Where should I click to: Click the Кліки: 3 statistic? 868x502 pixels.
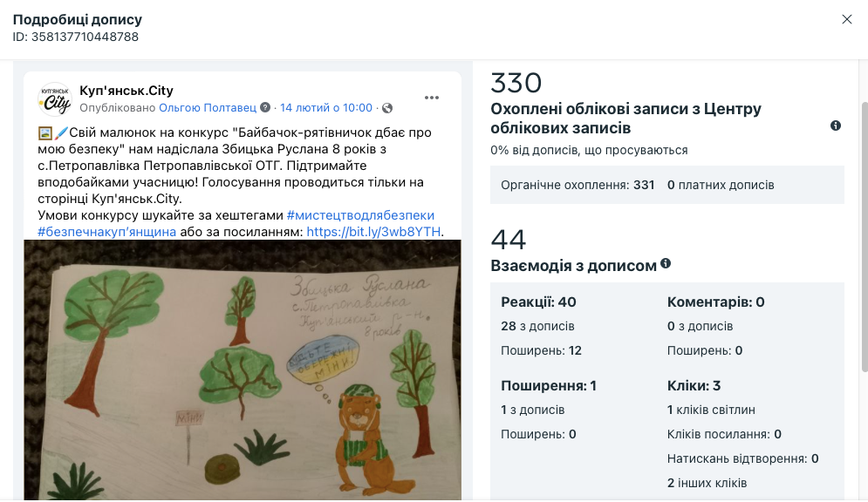point(694,386)
